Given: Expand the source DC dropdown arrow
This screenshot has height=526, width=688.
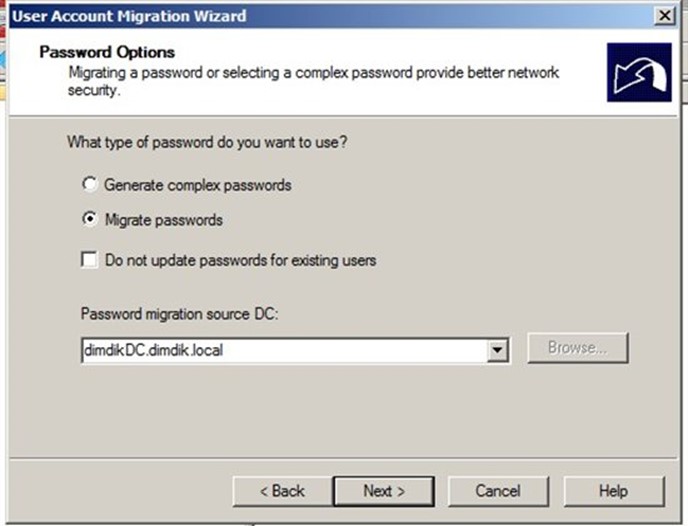Looking at the screenshot, I should [497, 350].
